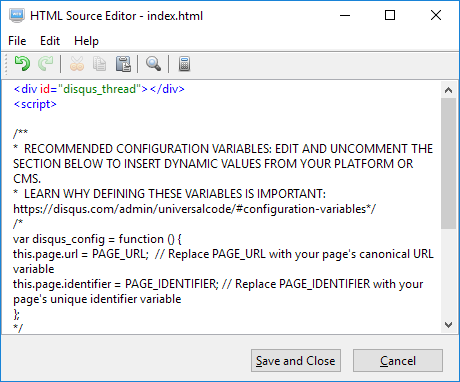
Task: Click the 'this.page.url = PAGE_URL' line
Action: 223,254
